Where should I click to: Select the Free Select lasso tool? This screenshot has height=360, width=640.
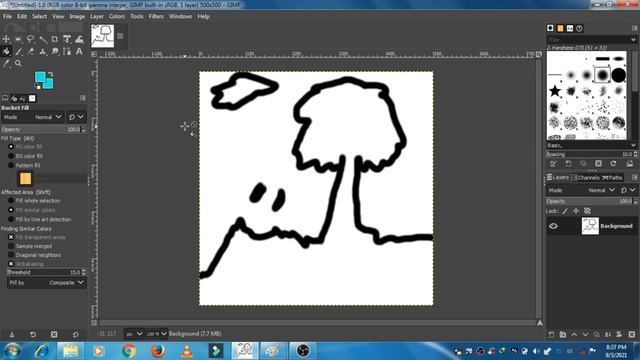pyautogui.click(x=31, y=39)
